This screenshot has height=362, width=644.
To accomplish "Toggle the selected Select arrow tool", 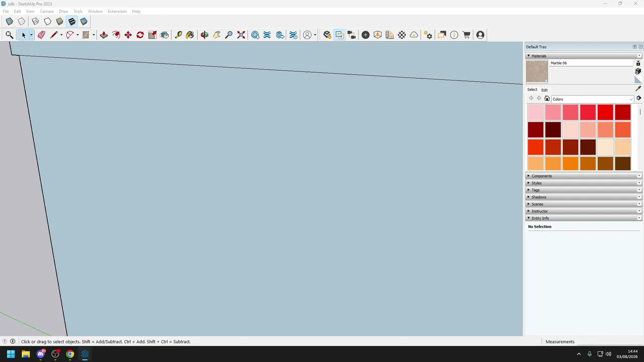I will (23, 35).
